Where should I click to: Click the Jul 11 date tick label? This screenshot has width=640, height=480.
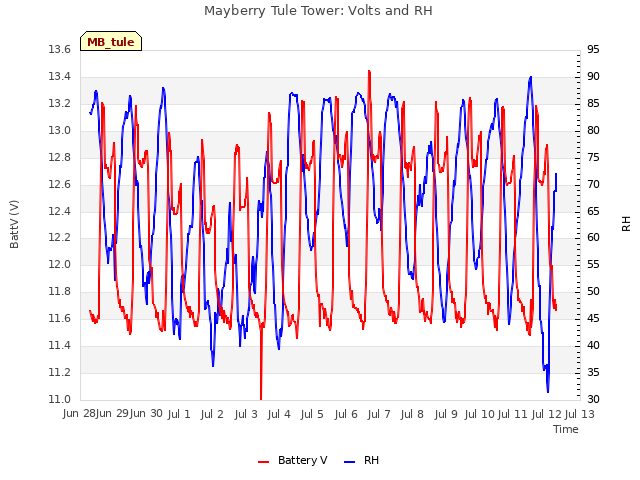click(x=512, y=414)
